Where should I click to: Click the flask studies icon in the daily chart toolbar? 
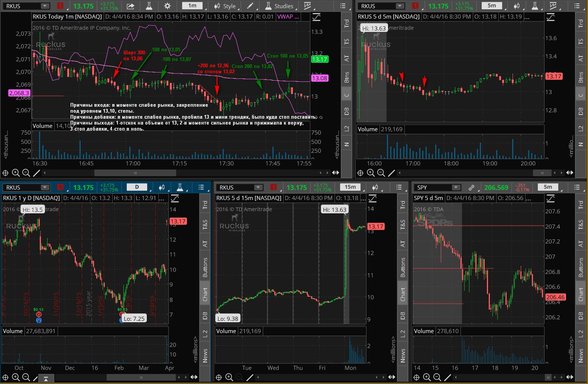click(x=180, y=187)
